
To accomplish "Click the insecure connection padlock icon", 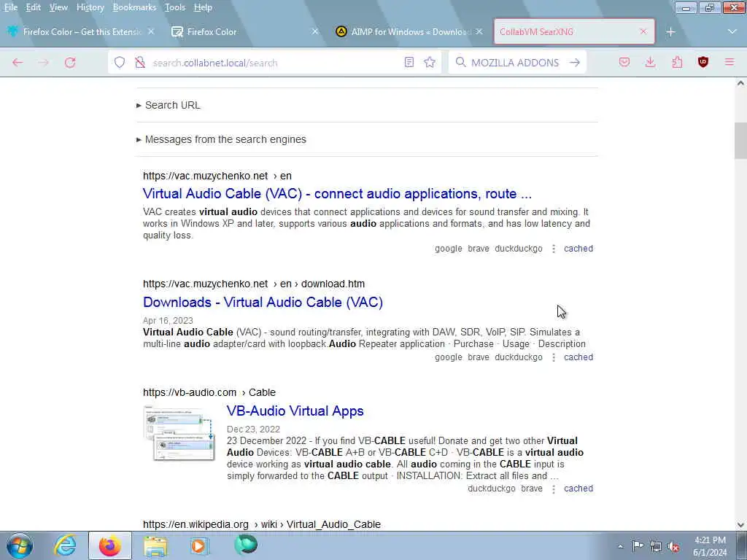I will tap(139, 63).
